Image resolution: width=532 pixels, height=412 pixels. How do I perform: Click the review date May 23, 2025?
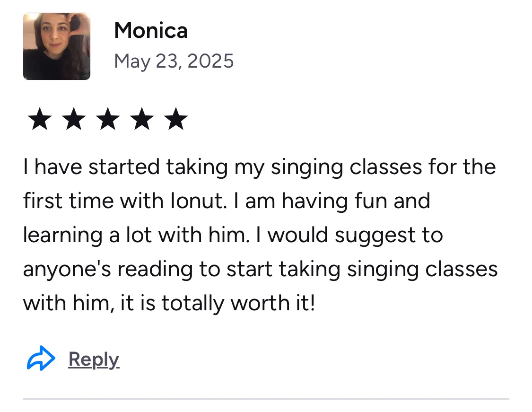pyautogui.click(x=174, y=61)
